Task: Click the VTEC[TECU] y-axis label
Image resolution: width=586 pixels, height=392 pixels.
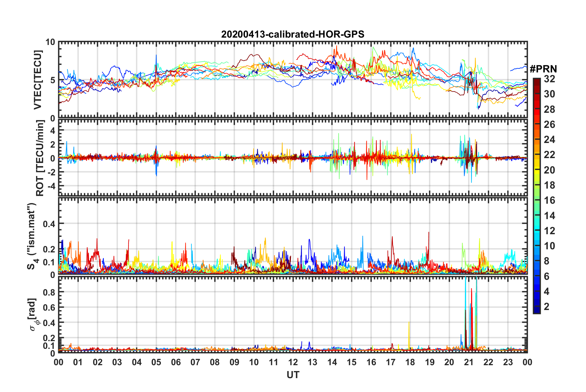Action: click(x=38, y=80)
